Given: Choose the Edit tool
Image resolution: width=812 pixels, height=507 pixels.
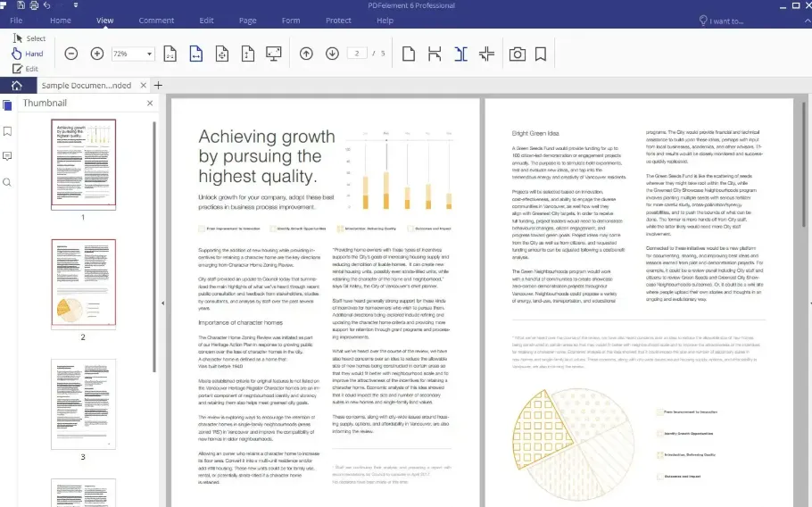Looking at the screenshot, I should (x=25, y=69).
